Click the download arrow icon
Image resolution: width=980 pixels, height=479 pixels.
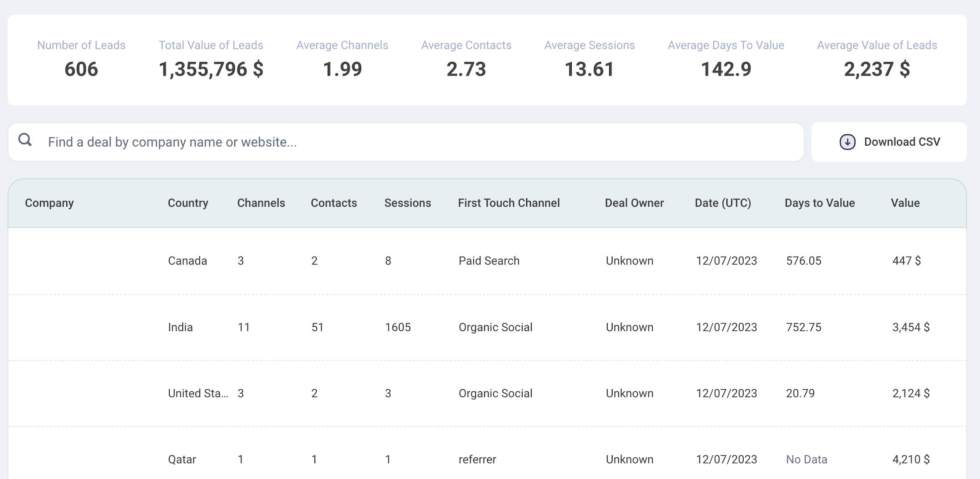click(x=847, y=142)
